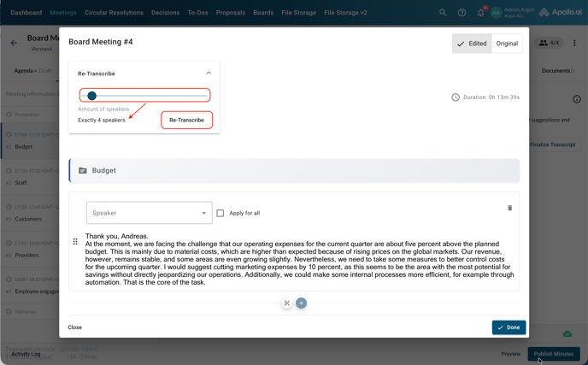Switch to the Original transcript view
Screen dimensions: 588x365
pyautogui.click(x=507, y=44)
